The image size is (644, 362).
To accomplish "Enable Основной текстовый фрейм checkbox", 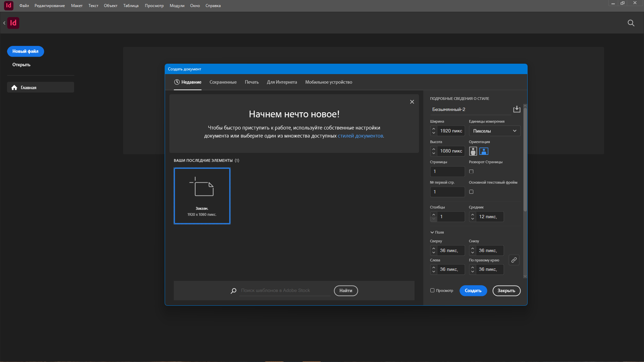I will click(x=471, y=192).
